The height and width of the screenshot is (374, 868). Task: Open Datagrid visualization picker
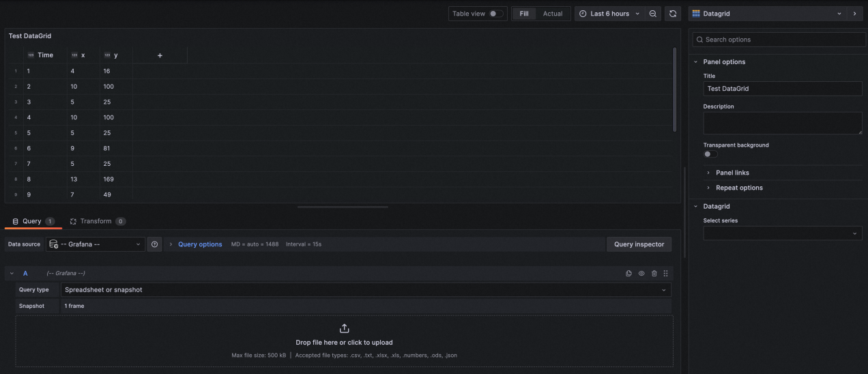(768, 14)
